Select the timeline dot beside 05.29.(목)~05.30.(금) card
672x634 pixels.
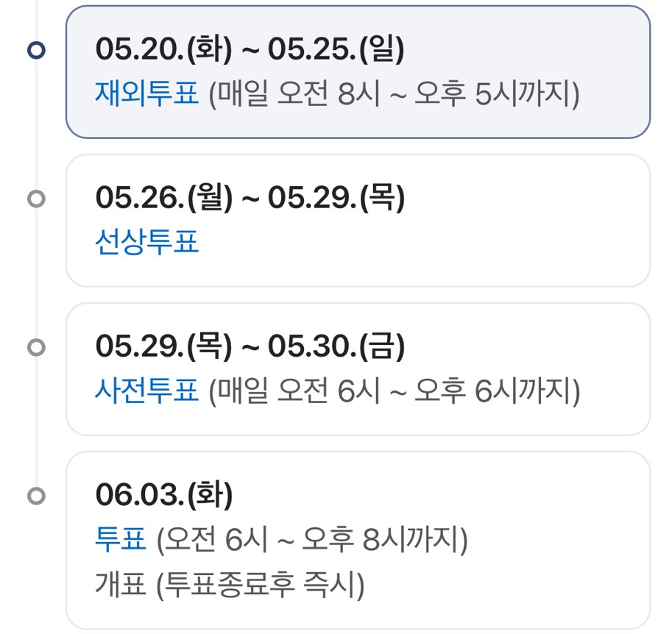point(36,347)
